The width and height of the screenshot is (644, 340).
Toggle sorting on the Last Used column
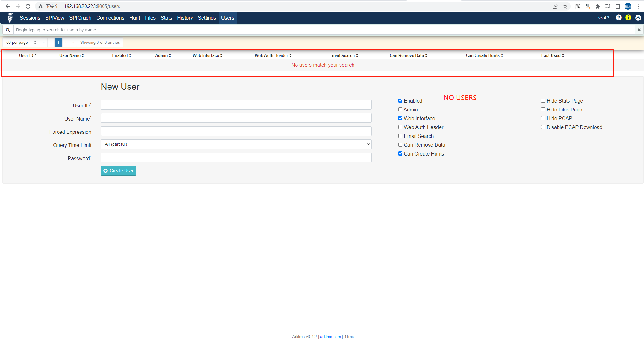click(x=553, y=55)
